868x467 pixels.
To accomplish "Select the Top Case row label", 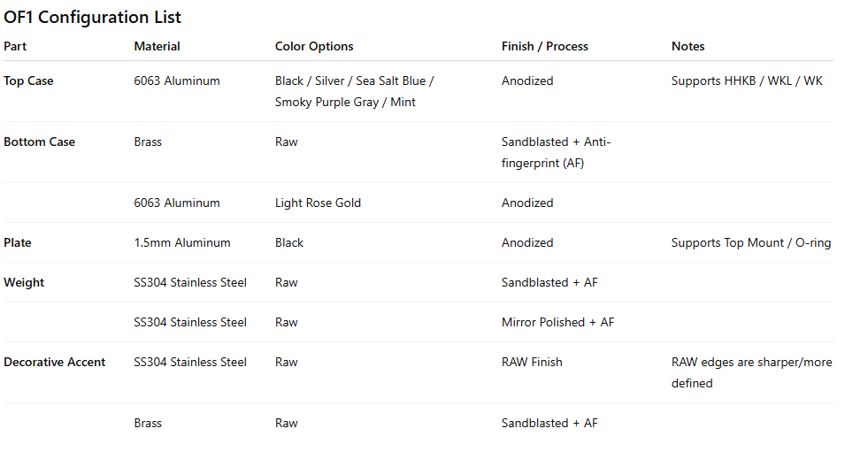I will (28, 80).
